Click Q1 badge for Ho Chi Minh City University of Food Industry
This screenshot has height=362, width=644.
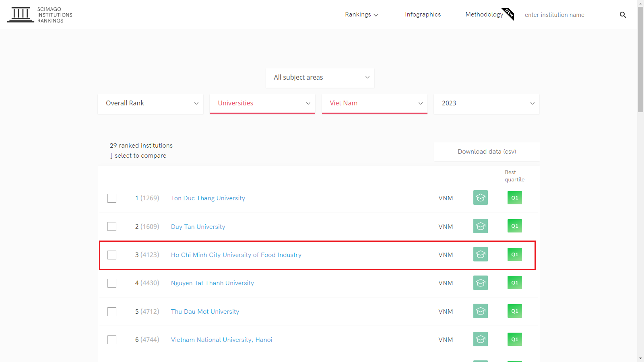[515, 254]
